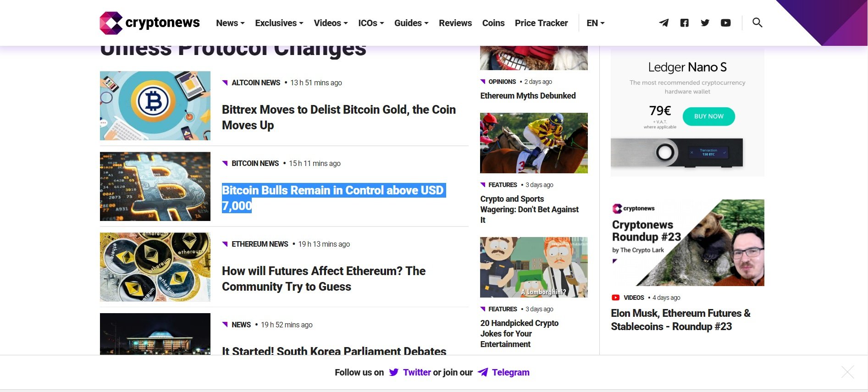Click the Ledger Nano S device image
Screen dimensions: 868x392
[x=677, y=153]
